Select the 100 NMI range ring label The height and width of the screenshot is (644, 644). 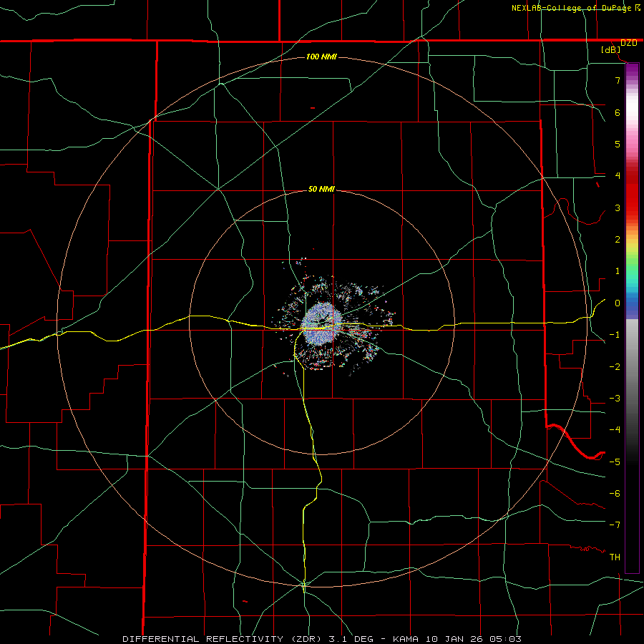[321, 57]
